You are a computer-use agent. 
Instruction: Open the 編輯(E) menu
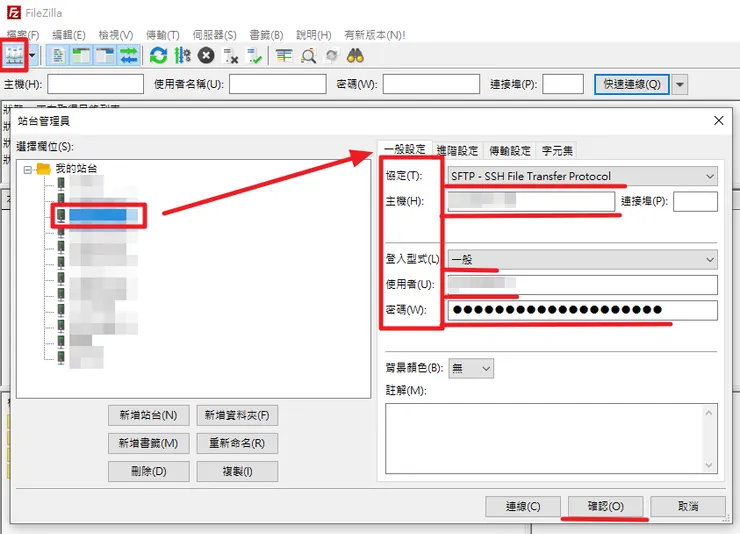tap(69, 35)
